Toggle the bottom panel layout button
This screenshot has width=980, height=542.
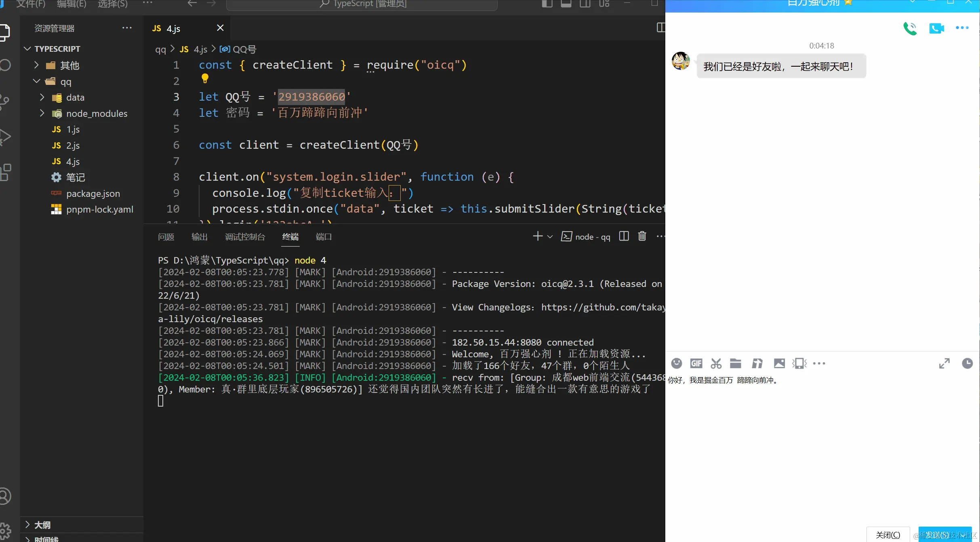(x=566, y=4)
